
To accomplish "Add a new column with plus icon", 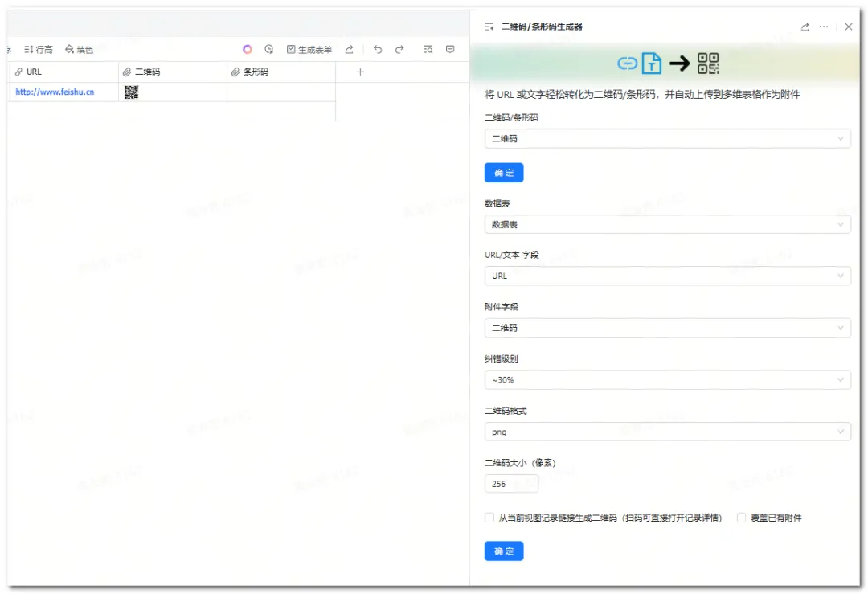I will coord(360,72).
